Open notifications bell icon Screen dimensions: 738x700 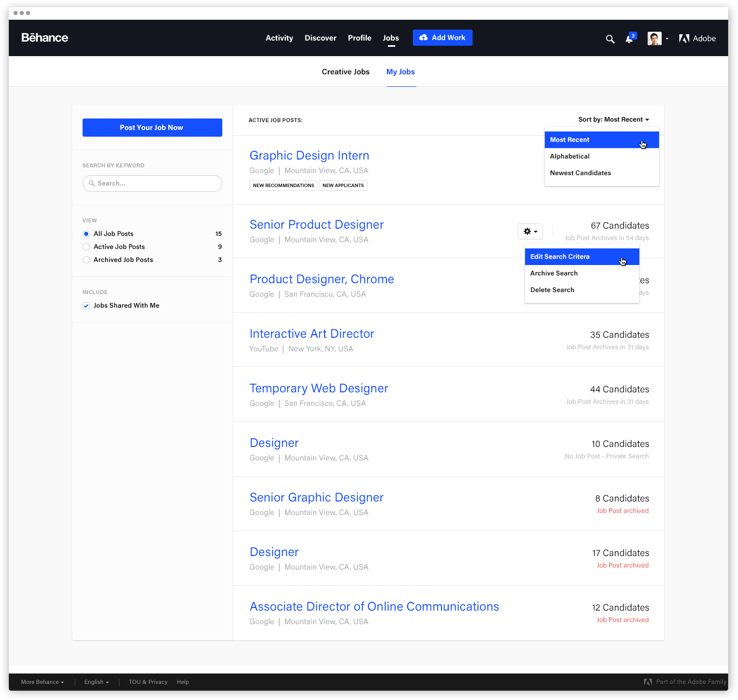[629, 38]
